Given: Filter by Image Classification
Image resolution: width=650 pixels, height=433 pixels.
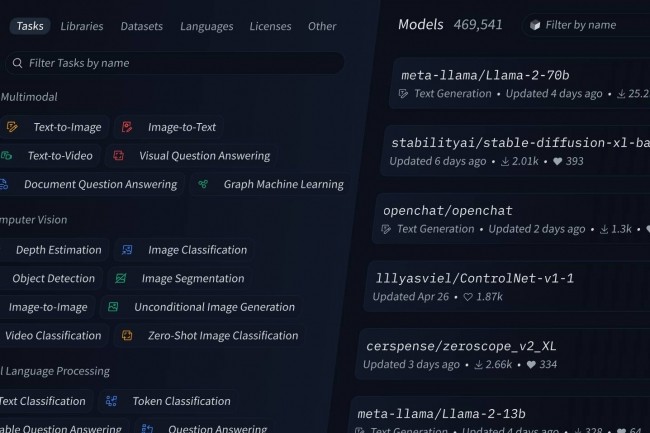Looking at the screenshot, I should click(x=184, y=250).
